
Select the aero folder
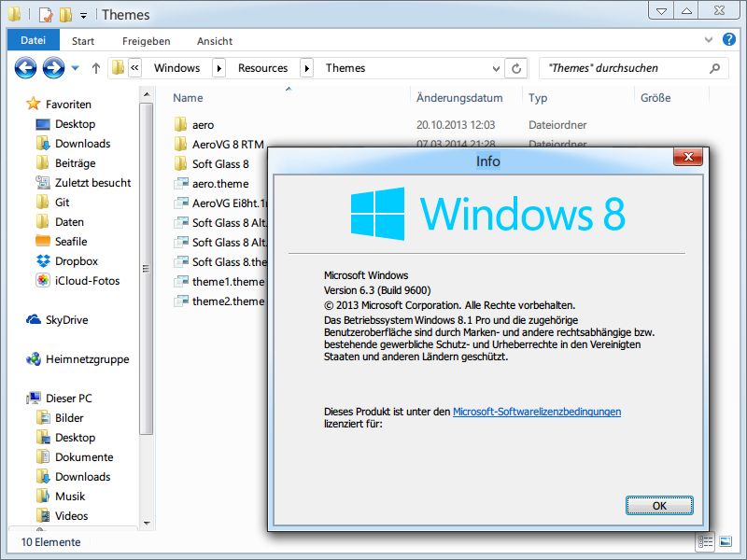pyautogui.click(x=194, y=125)
